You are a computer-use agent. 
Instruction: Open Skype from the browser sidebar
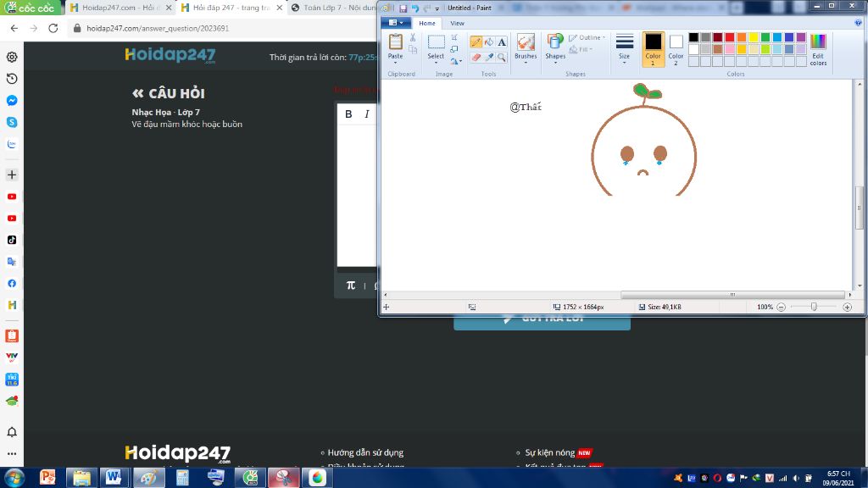click(x=12, y=122)
